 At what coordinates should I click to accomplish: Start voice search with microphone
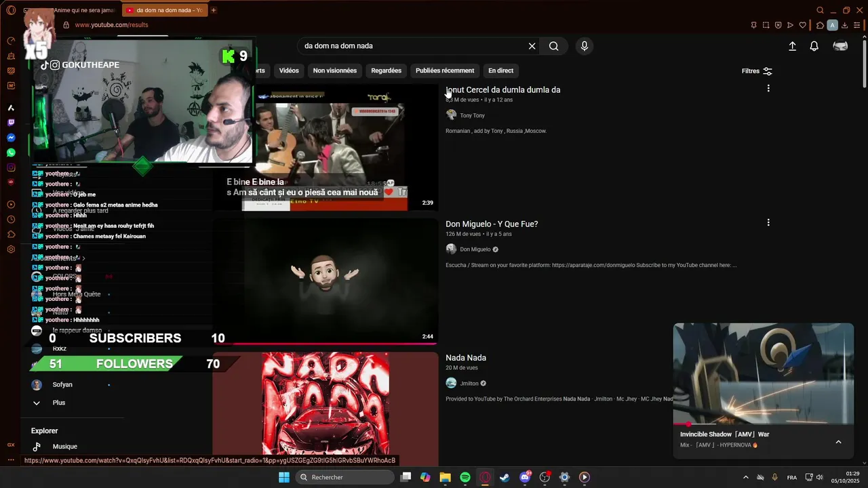(x=585, y=46)
